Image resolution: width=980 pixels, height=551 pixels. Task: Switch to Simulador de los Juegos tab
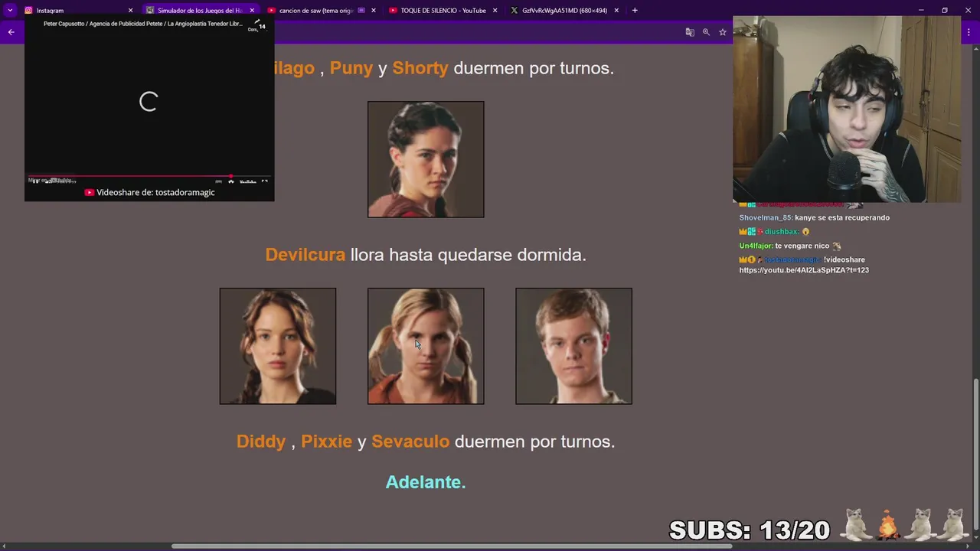point(201,11)
